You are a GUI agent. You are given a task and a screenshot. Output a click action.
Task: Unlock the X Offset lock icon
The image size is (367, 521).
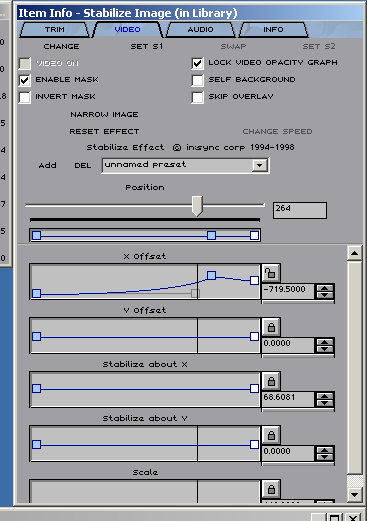[x=271, y=274]
